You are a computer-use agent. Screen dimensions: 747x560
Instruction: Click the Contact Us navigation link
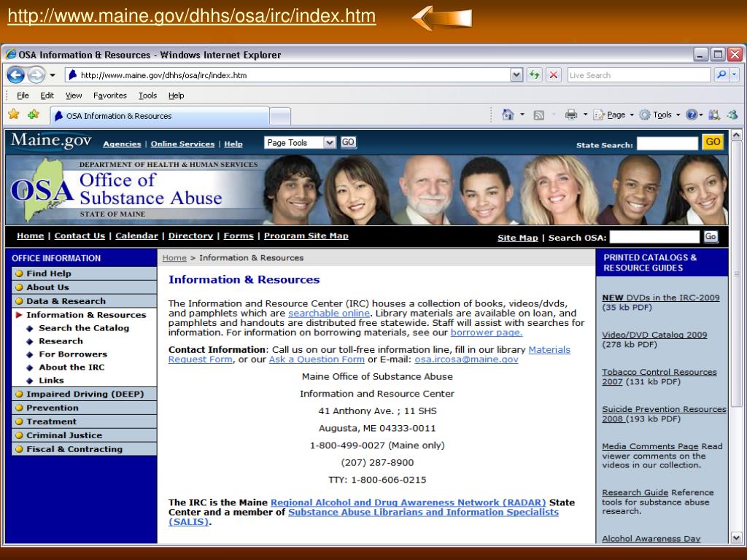80,236
